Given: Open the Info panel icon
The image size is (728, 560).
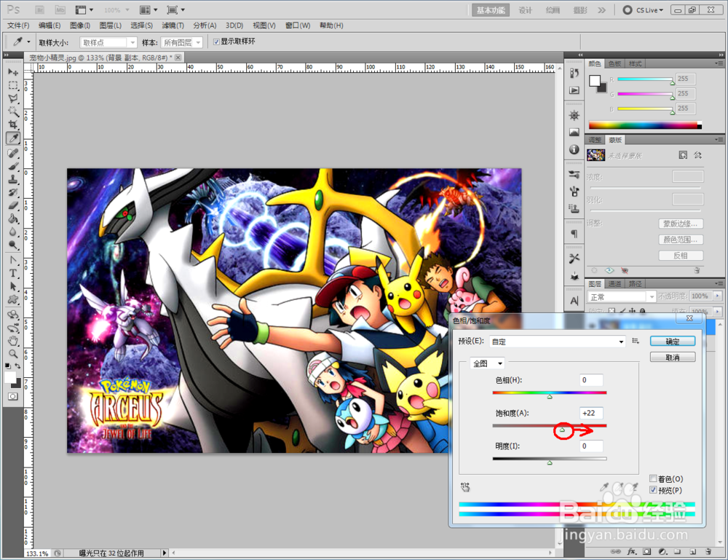Looking at the screenshot, I should pyautogui.click(x=574, y=149).
